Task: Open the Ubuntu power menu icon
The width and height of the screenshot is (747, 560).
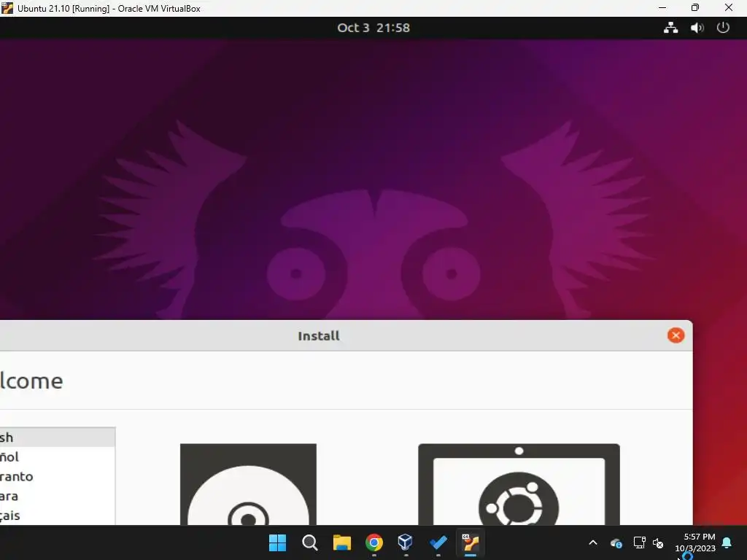Action: point(723,28)
